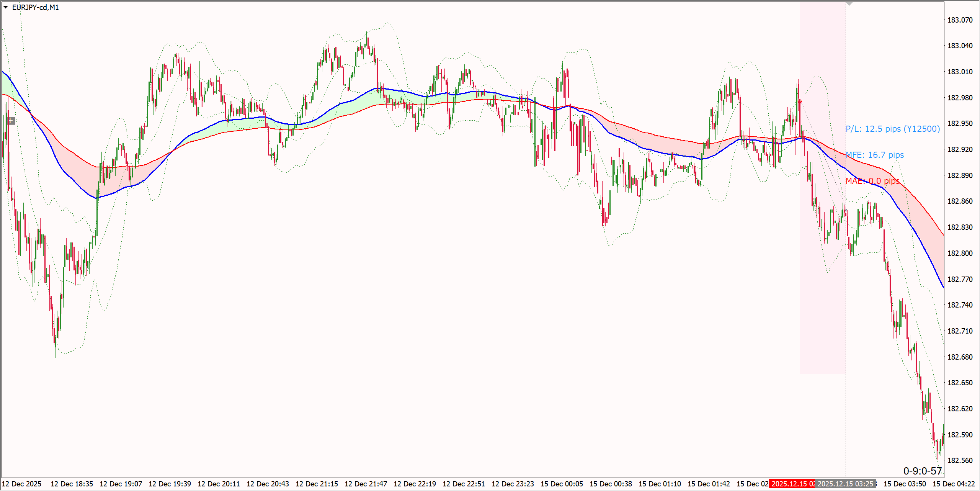Click the 12 Dec 2025 date label
This screenshot has width=980, height=491.
pos(21,484)
